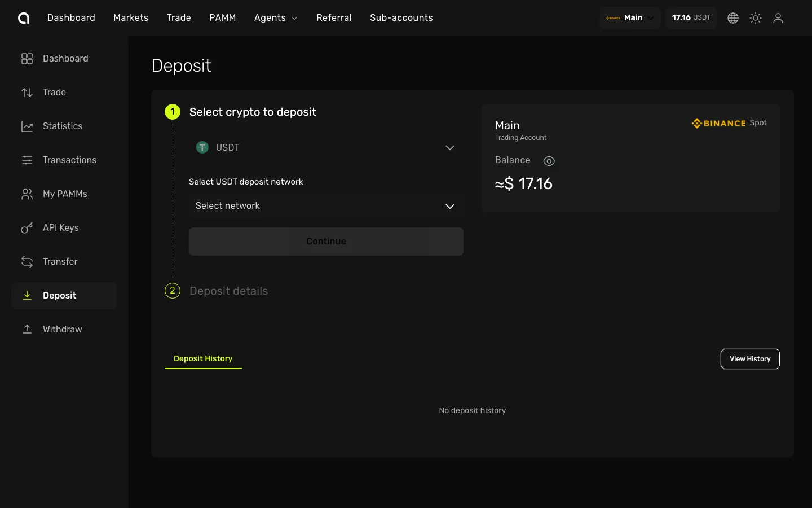Screen dimensions: 812x508
Task: Go to Markets in the top navigation
Action: pyautogui.click(x=131, y=18)
